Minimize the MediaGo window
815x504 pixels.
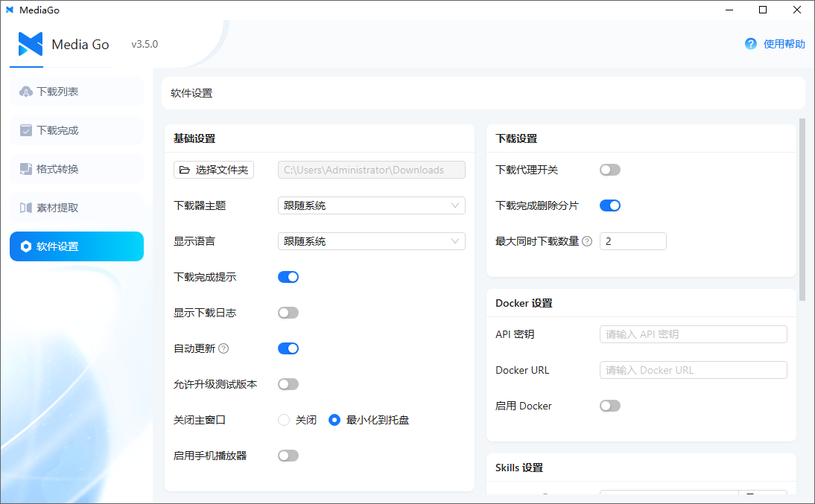729,10
